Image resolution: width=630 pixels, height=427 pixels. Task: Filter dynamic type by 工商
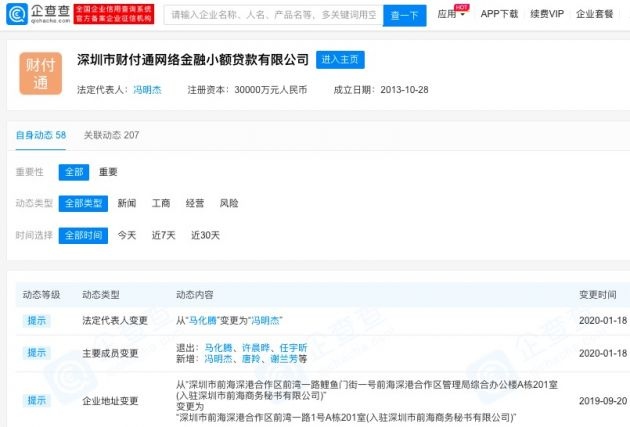click(x=161, y=203)
